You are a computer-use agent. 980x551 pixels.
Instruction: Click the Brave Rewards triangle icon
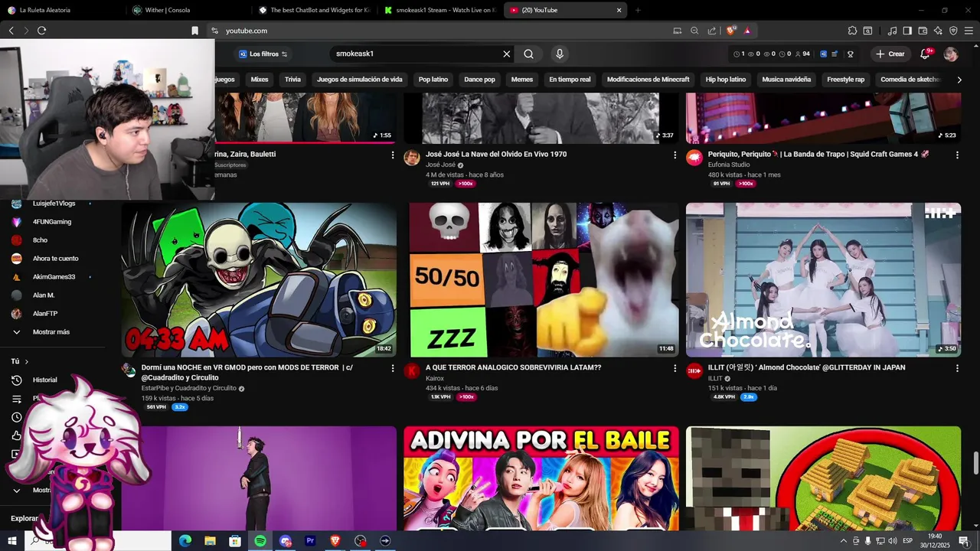tap(746, 31)
